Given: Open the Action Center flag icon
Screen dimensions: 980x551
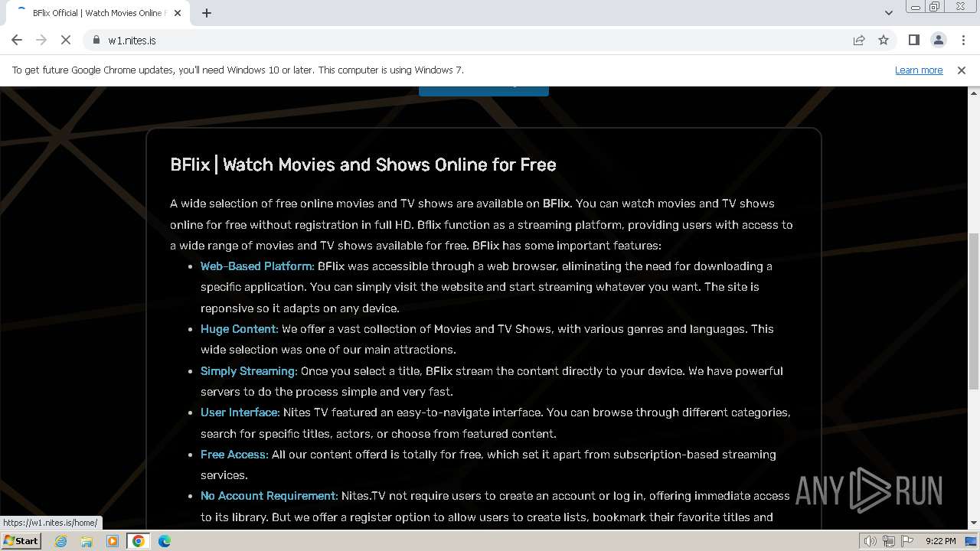Looking at the screenshot, I should [907, 541].
